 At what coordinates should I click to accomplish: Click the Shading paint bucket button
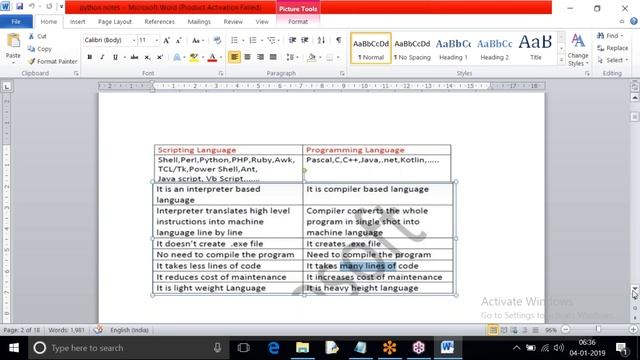coord(311,57)
